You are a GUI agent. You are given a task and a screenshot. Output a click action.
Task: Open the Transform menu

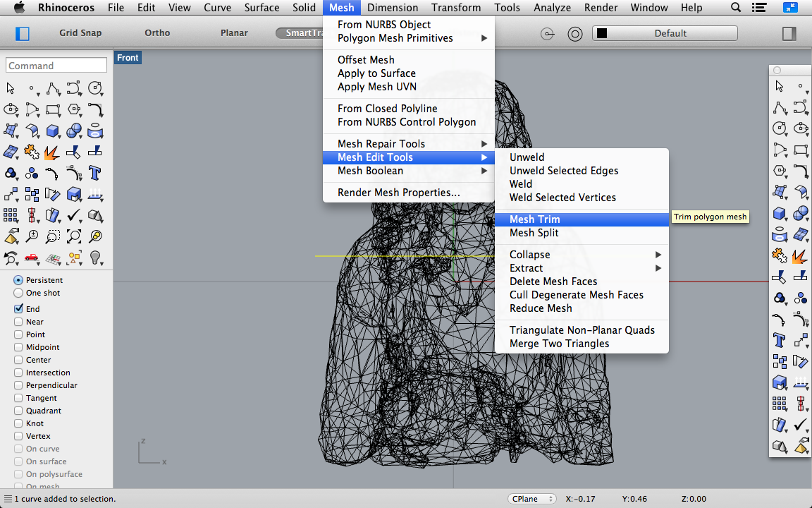pyautogui.click(x=455, y=8)
